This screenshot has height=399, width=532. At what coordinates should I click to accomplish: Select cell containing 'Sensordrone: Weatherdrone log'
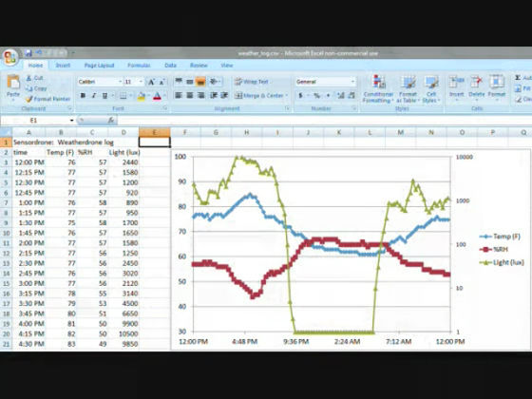coord(28,142)
